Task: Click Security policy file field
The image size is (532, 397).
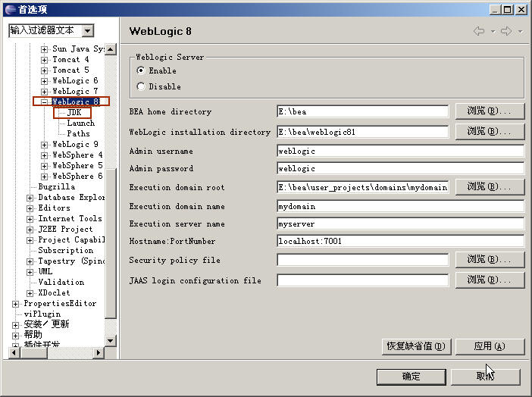Action: pyautogui.click(x=363, y=260)
